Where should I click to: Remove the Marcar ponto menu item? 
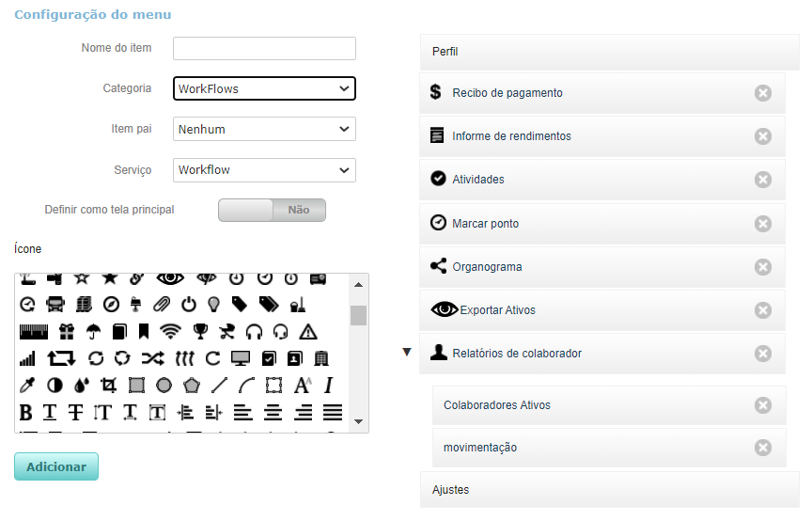[x=763, y=224]
